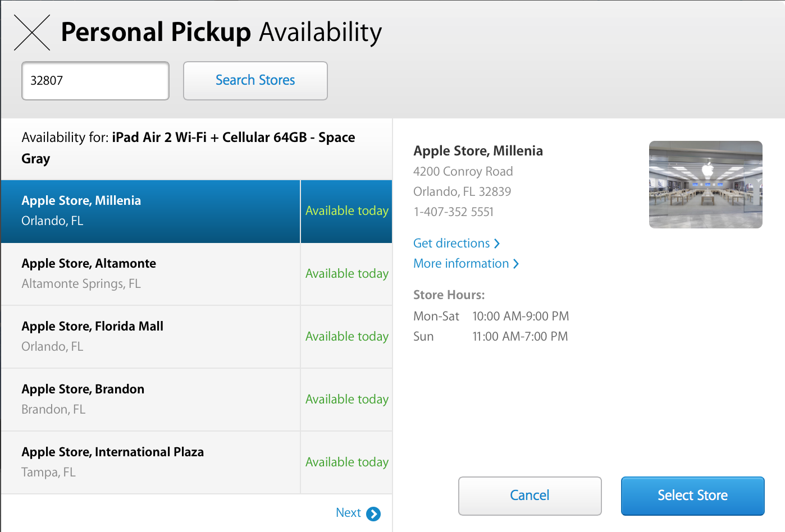The image size is (785, 532).
Task: Click Available today for Tampa store
Action: click(346, 462)
